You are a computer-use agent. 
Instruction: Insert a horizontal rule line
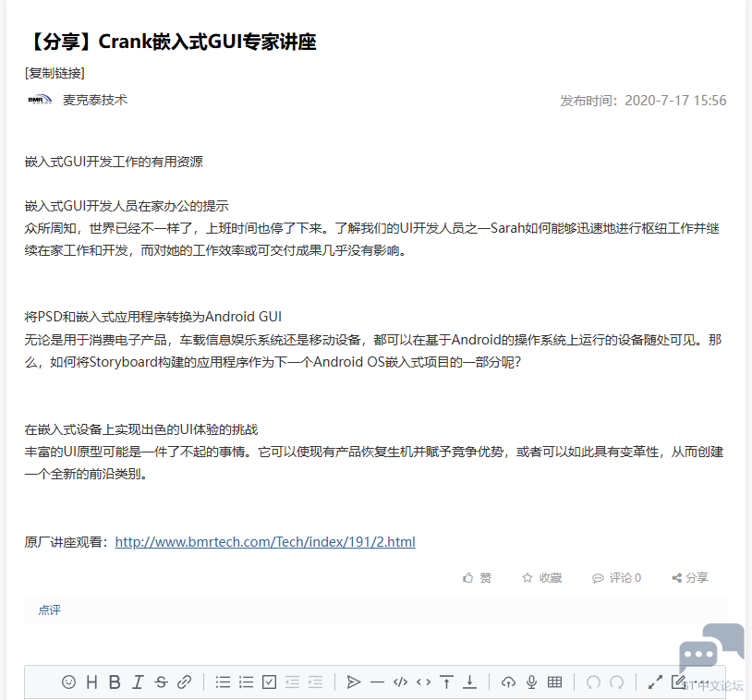[378, 682]
